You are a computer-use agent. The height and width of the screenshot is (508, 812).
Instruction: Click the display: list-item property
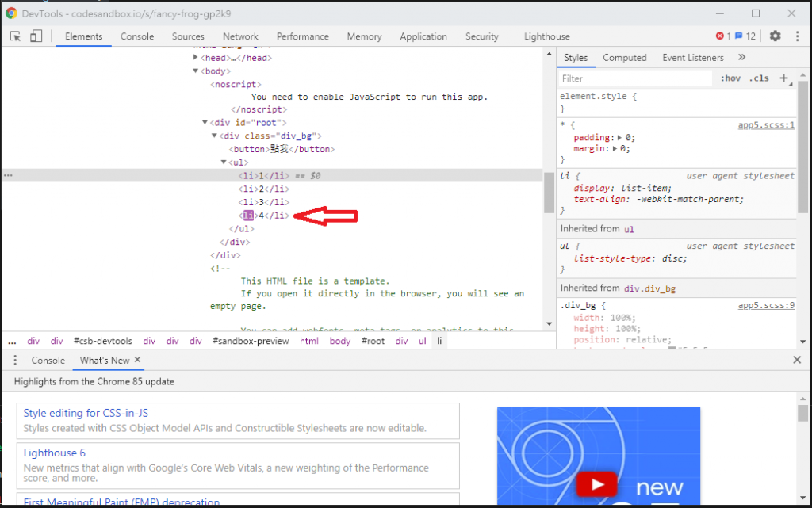[x=622, y=188]
